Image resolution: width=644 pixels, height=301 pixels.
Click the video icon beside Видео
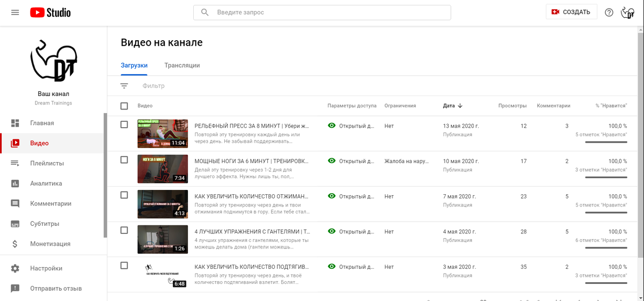pos(15,143)
